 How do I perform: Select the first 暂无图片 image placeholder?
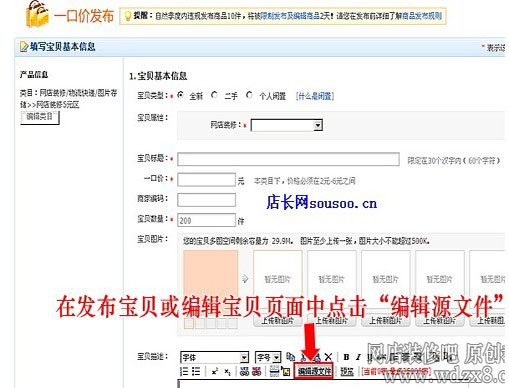[x=278, y=279]
